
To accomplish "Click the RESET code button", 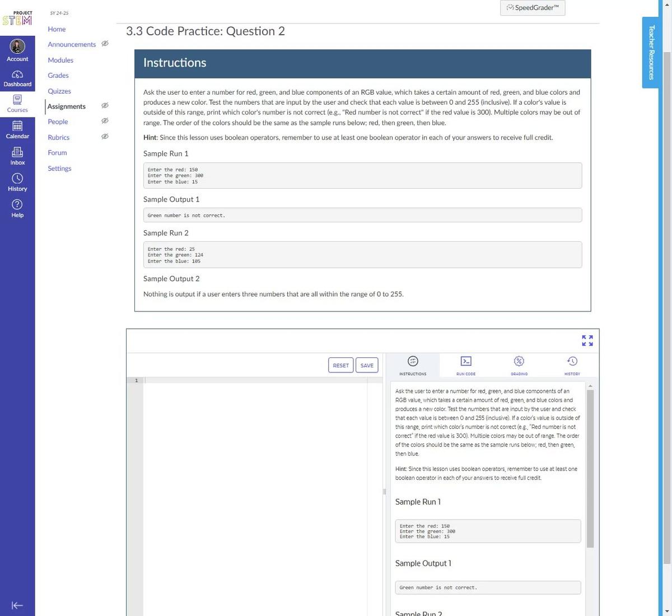I will point(340,365).
